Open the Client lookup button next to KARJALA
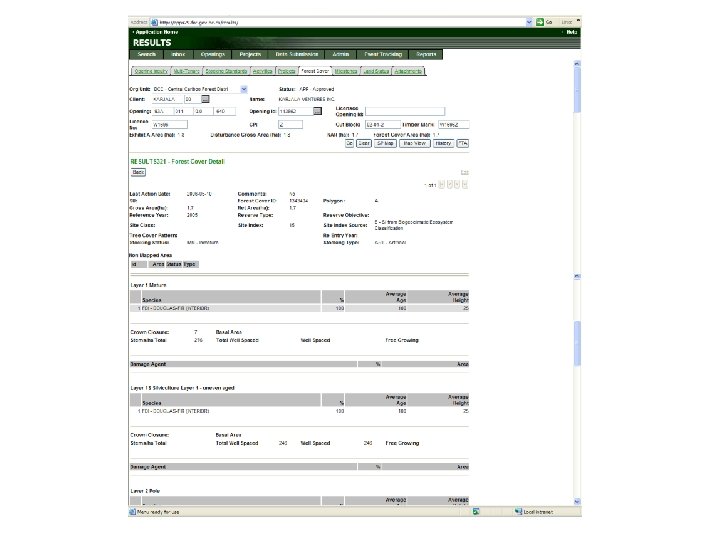The width and height of the screenshot is (720, 540). (205, 99)
